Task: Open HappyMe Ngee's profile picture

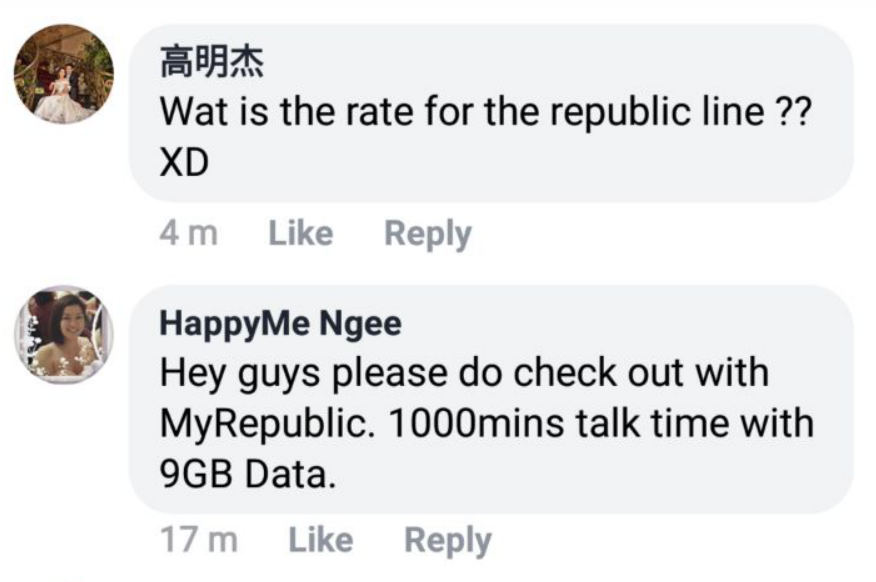Action: pyautogui.click(x=64, y=335)
